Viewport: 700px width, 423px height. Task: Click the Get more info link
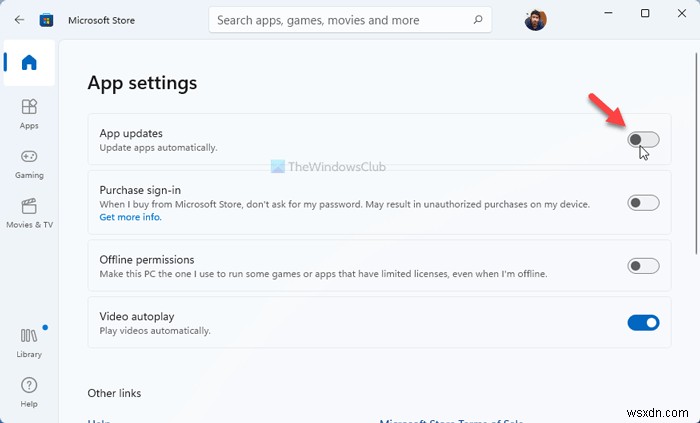click(x=130, y=217)
